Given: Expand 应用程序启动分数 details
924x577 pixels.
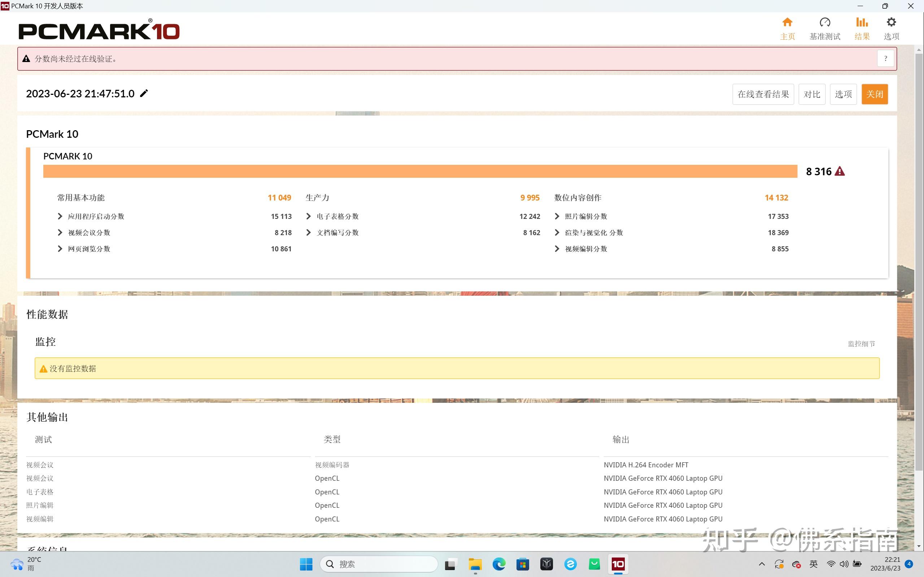Looking at the screenshot, I should pos(60,216).
